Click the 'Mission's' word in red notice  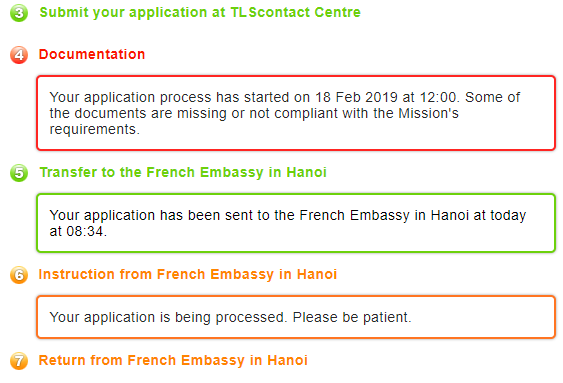point(428,113)
